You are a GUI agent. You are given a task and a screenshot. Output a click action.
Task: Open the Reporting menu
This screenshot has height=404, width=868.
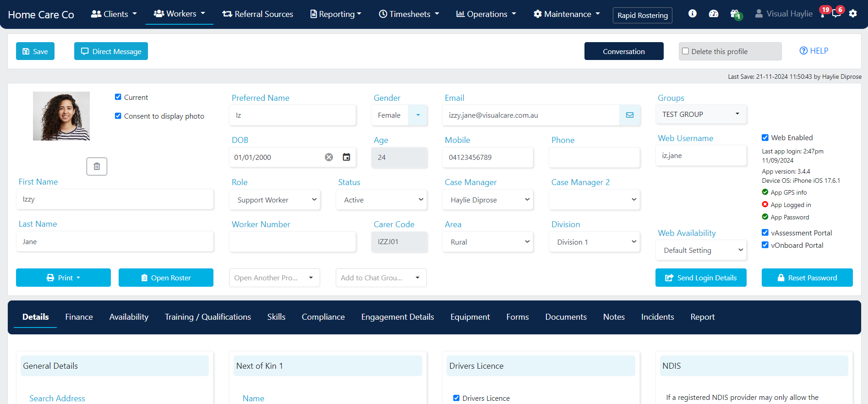[x=336, y=14]
